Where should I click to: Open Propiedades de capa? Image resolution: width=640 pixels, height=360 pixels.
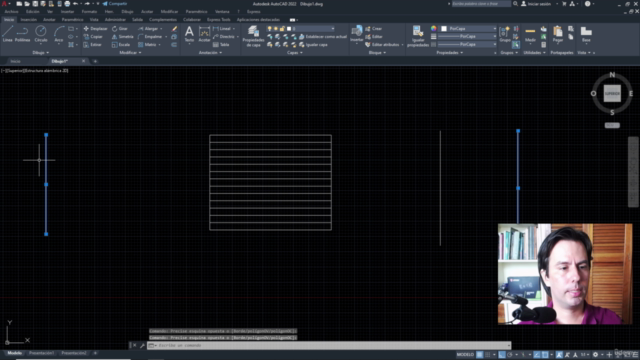coord(253,36)
